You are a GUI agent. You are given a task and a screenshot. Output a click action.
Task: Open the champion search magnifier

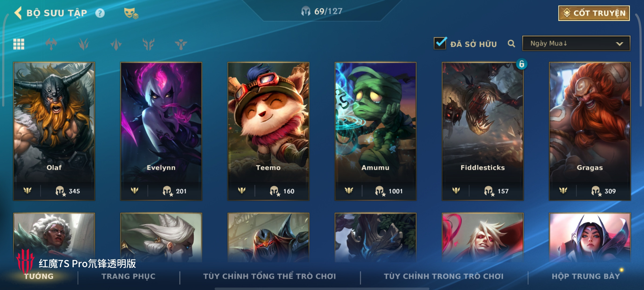tap(511, 44)
